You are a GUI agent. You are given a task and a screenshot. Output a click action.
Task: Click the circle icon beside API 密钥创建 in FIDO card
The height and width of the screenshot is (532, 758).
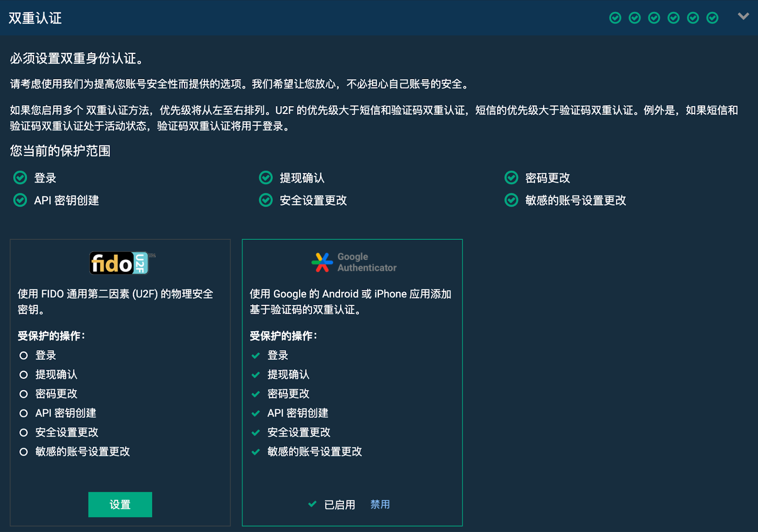click(x=24, y=413)
